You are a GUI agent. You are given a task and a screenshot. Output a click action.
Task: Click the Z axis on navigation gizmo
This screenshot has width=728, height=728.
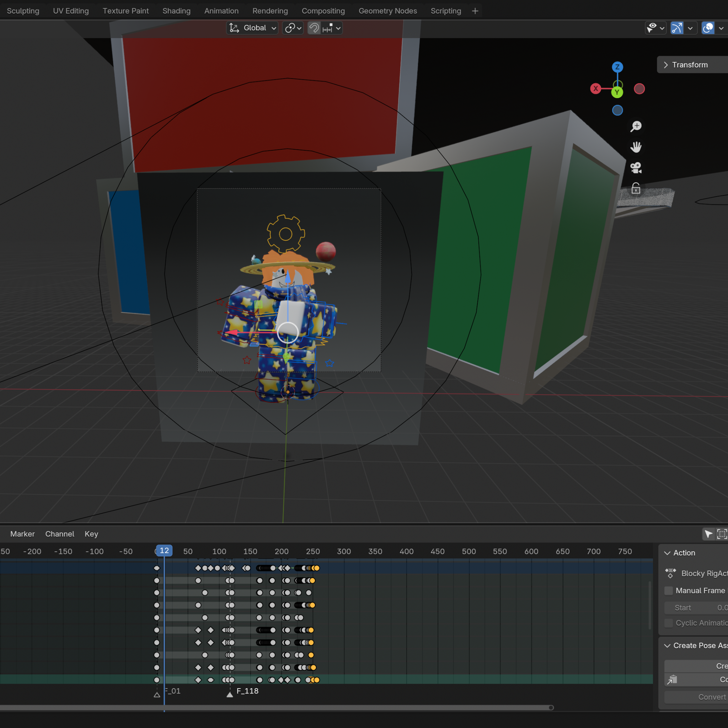click(617, 67)
